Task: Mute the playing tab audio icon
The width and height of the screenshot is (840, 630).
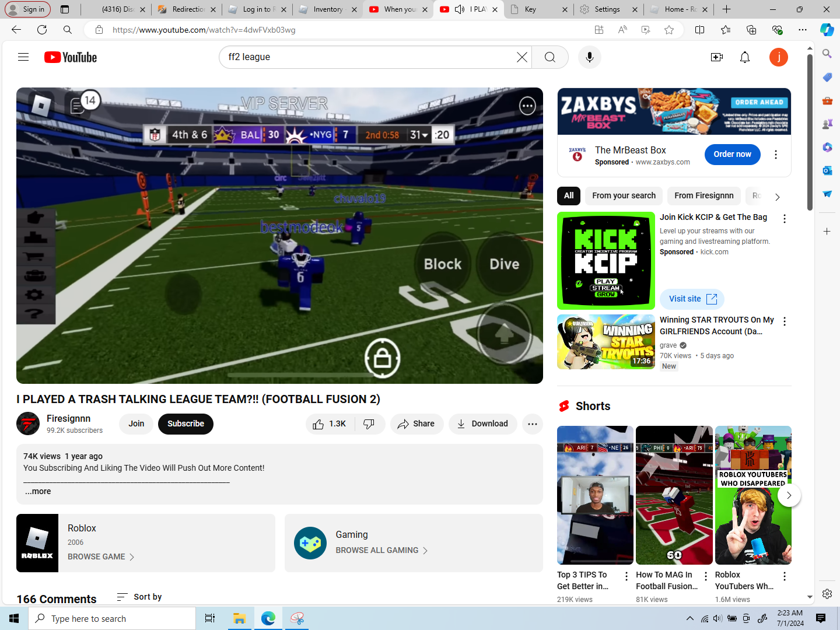Action: click(460, 9)
